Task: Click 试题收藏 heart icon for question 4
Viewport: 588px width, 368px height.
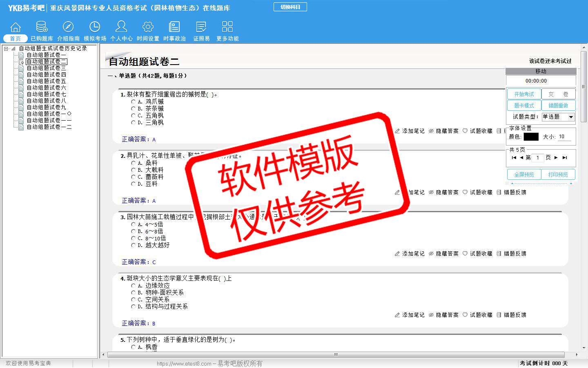Action: 465,315
